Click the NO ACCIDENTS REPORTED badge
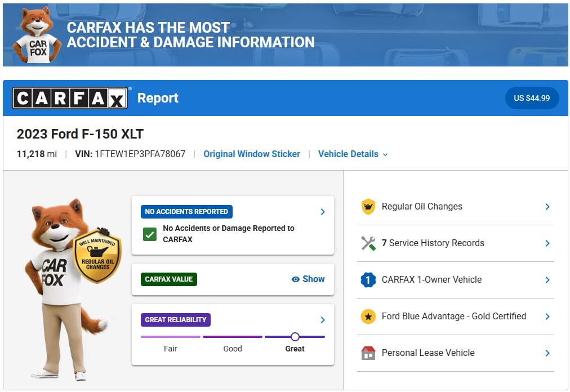 point(186,212)
